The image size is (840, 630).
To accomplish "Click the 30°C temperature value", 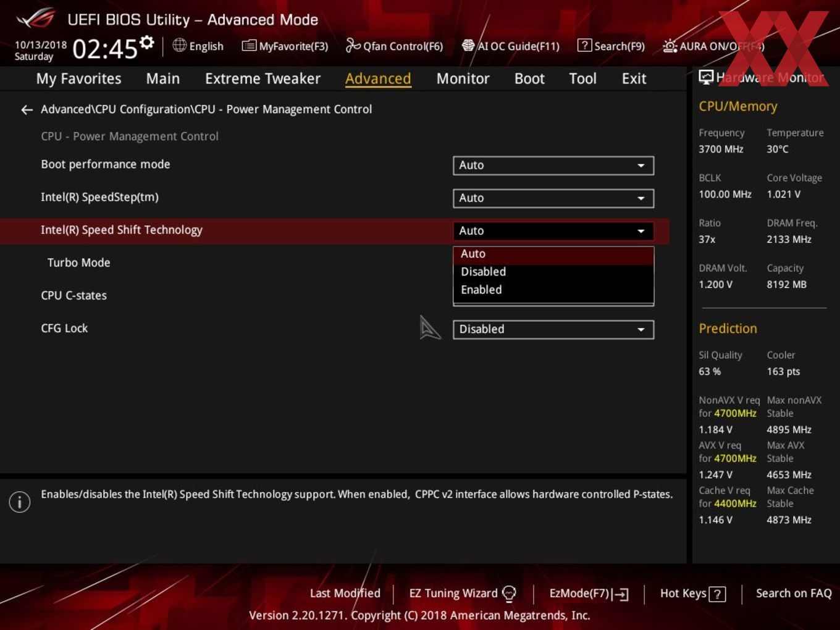I will click(x=778, y=149).
